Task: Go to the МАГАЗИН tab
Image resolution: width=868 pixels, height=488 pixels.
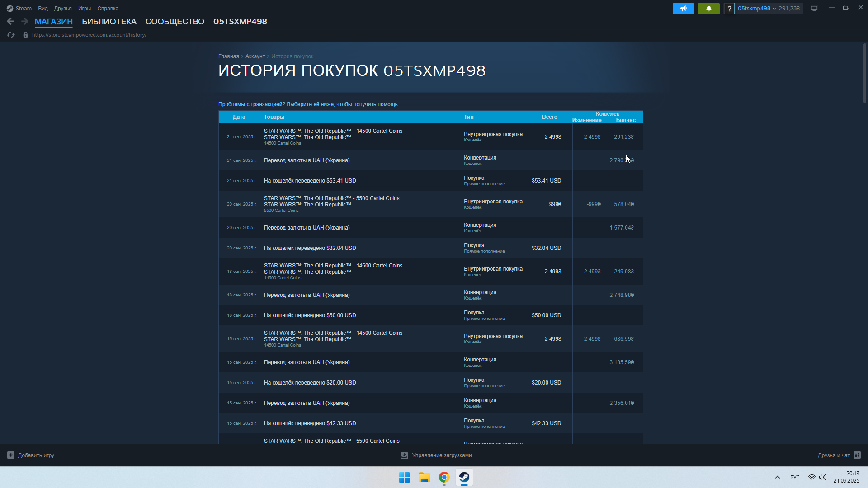Action: (x=54, y=22)
